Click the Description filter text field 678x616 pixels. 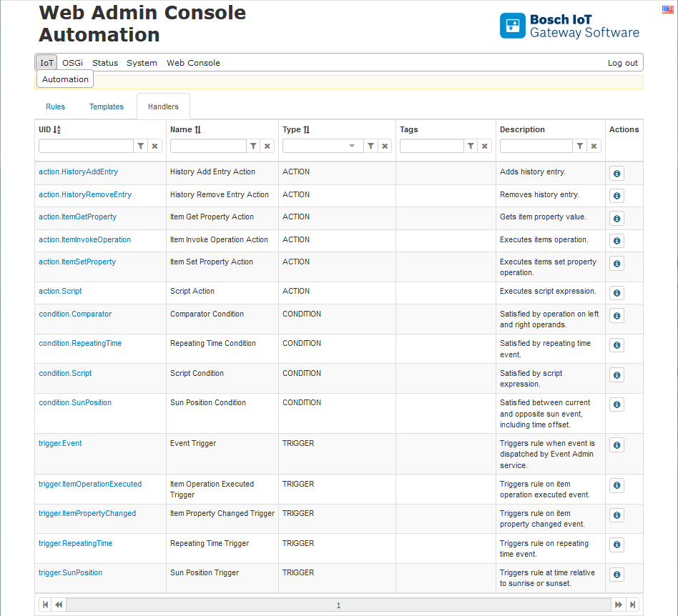(x=536, y=146)
